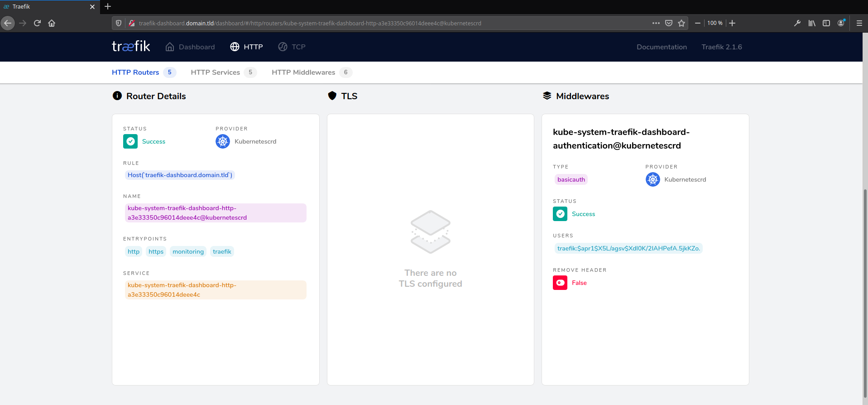The image size is (868, 405).
Task: Open the Firefox account icon
Action: click(x=841, y=23)
